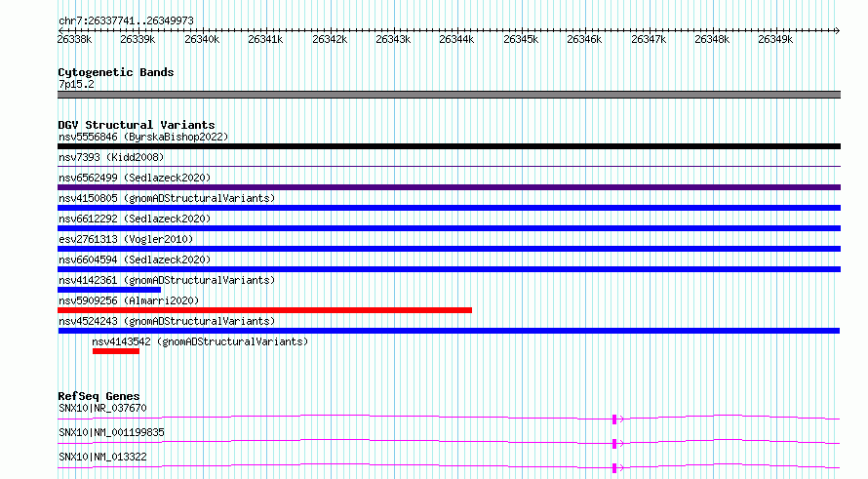Click the 26341k ruler position
This screenshot has width=868, height=479.
[x=265, y=39]
